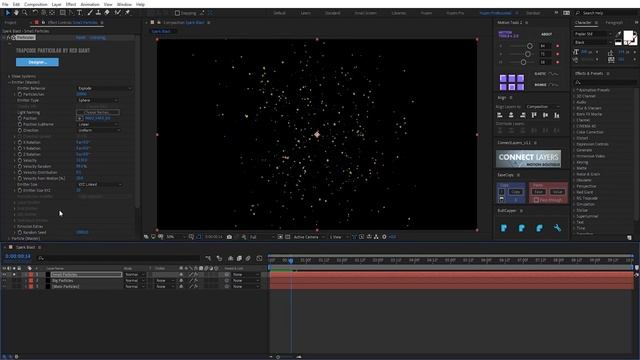Click the ButtCapper wrench settings icon

(x=557, y=228)
